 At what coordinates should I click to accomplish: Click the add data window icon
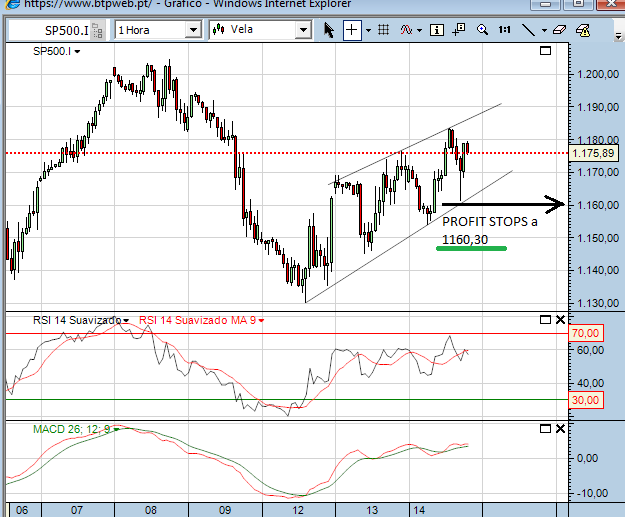pos(459,30)
